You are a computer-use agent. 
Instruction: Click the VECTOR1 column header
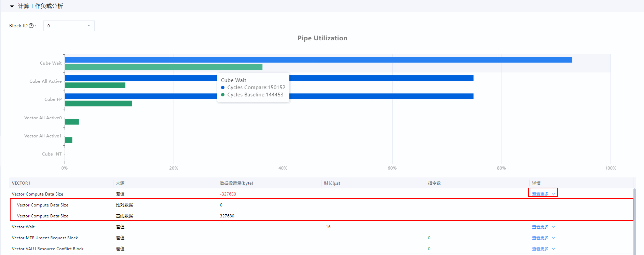[x=21, y=183]
